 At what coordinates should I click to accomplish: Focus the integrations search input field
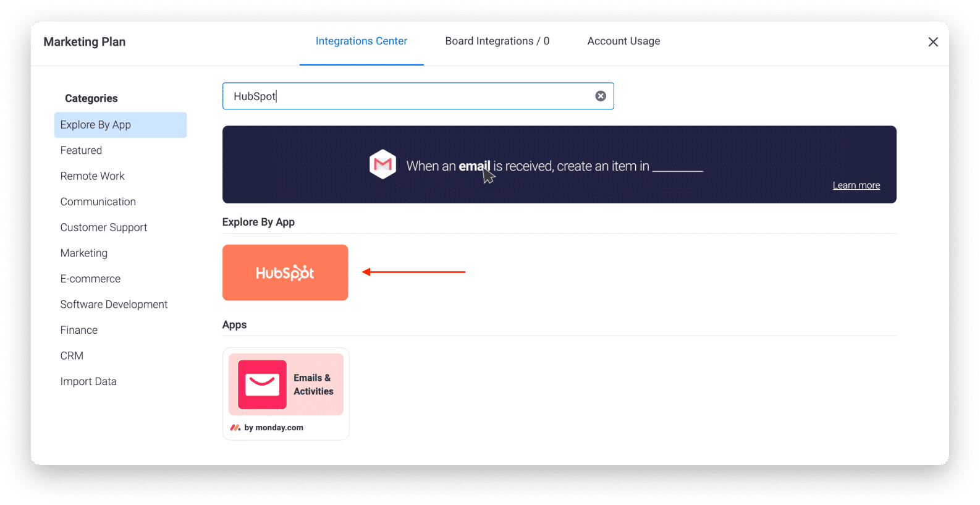(418, 96)
